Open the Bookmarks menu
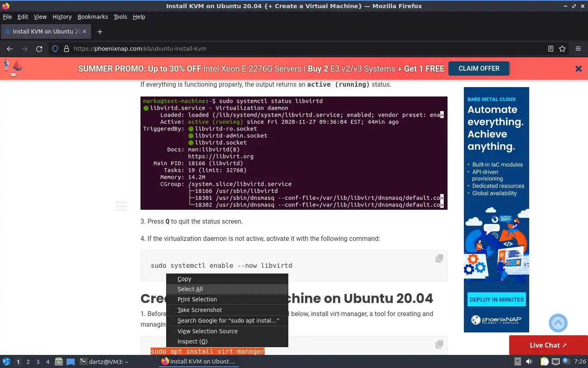 [93, 17]
